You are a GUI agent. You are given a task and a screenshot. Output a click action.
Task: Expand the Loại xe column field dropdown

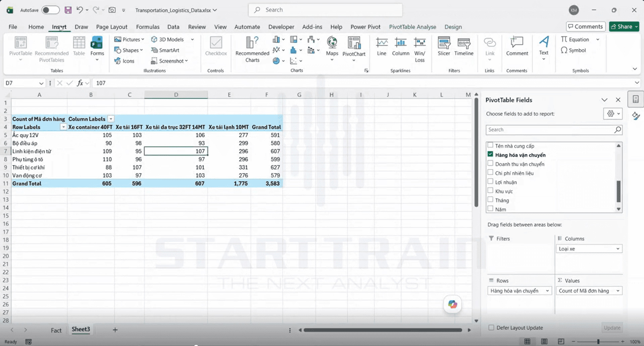click(x=618, y=249)
